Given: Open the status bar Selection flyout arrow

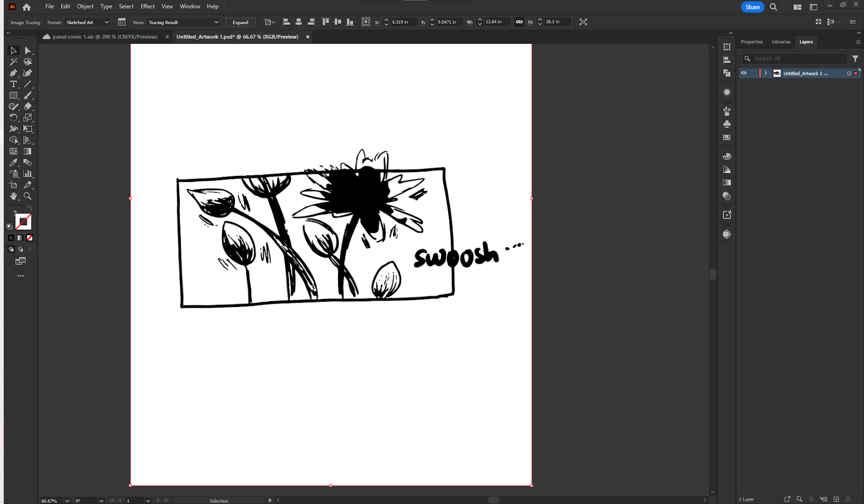Looking at the screenshot, I should (270, 500).
